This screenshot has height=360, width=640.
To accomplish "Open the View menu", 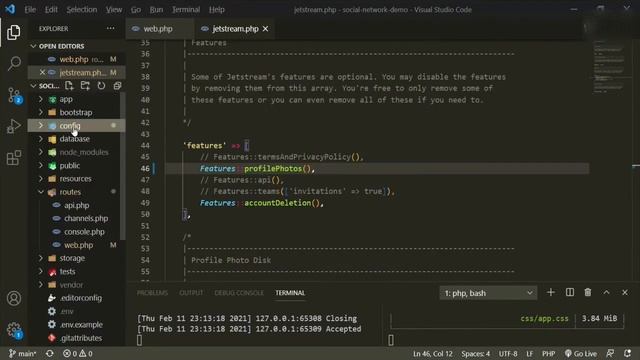I will (114, 9).
